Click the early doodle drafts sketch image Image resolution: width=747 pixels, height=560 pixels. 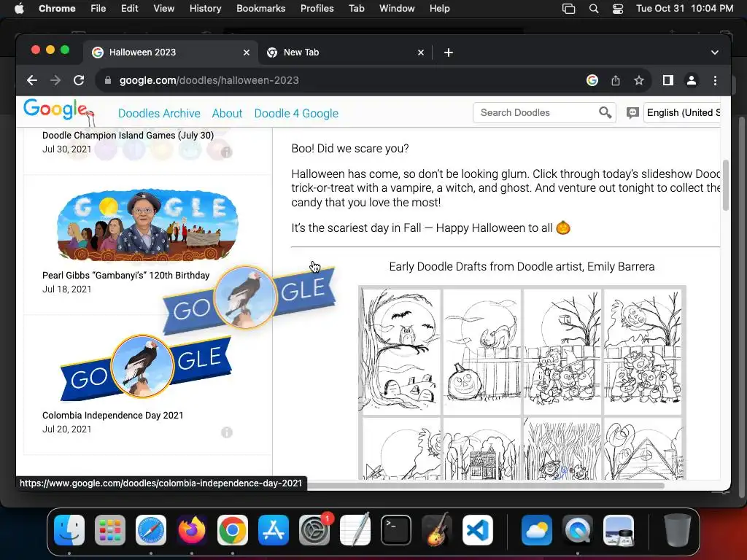tap(522, 382)
